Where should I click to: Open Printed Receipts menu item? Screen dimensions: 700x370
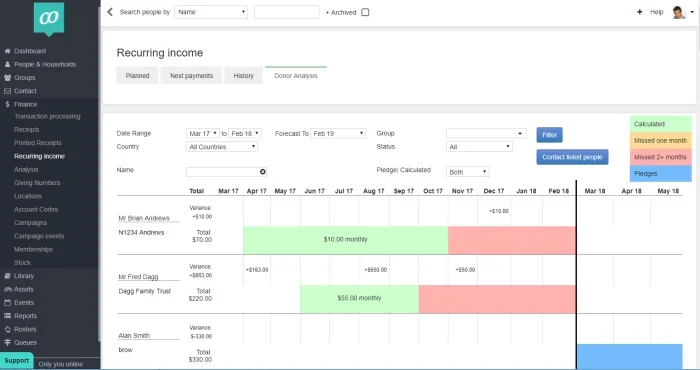click(x=38, y=143)
